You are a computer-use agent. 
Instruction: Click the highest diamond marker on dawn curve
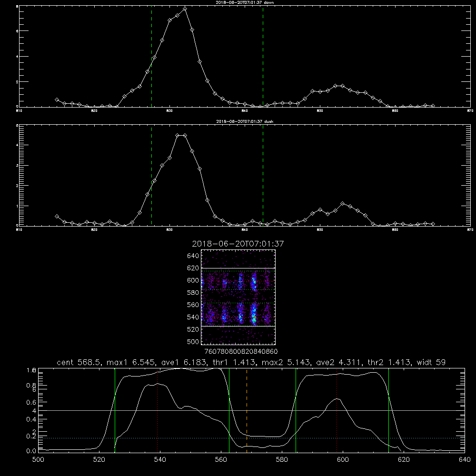(185, 9)
